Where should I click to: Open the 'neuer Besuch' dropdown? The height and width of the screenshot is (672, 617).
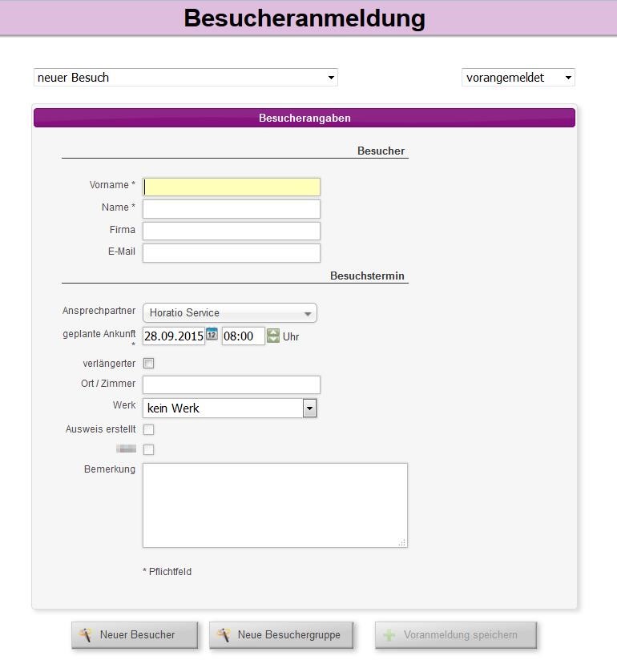(185, 78)
